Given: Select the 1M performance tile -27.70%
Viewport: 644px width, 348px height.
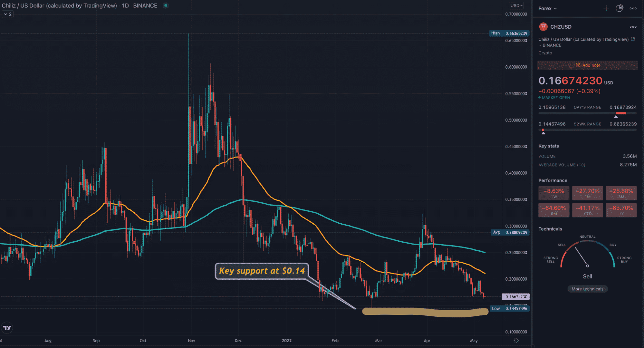Looking at the screenshot, I should point(587,193).
